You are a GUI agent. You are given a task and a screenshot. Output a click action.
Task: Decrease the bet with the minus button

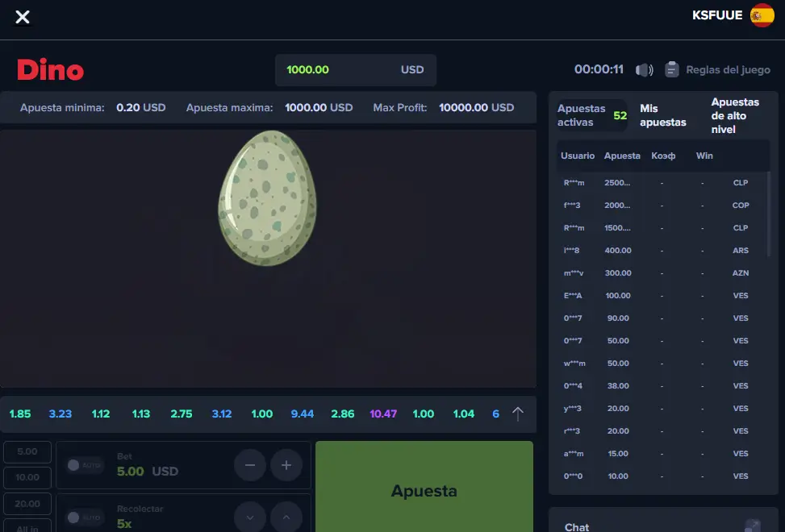[x=250, y=465]
